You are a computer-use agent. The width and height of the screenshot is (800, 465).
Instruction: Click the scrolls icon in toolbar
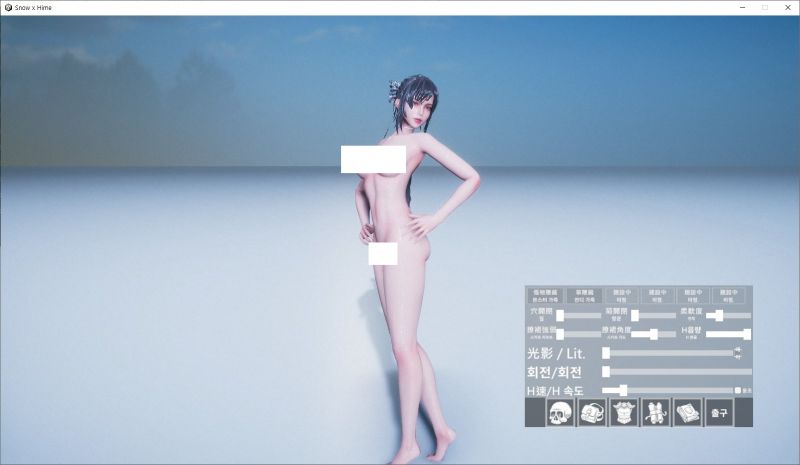click(655, 412)
